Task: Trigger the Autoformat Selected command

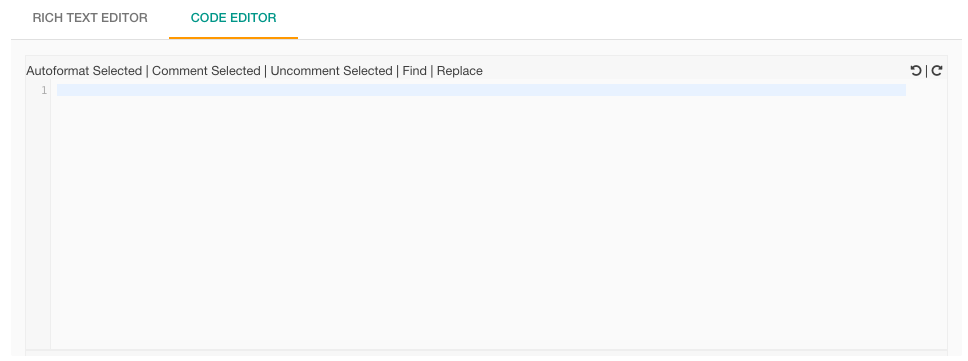Action: (84, 71)
